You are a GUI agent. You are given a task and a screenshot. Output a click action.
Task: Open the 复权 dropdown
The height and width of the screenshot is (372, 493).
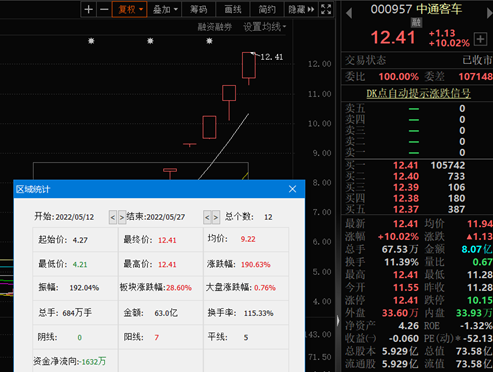(x=130, y=9)
